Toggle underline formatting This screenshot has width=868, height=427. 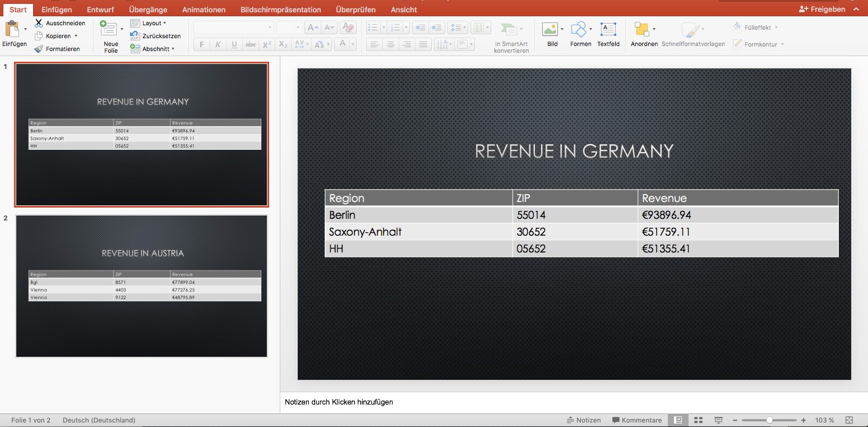coord(234,44)
